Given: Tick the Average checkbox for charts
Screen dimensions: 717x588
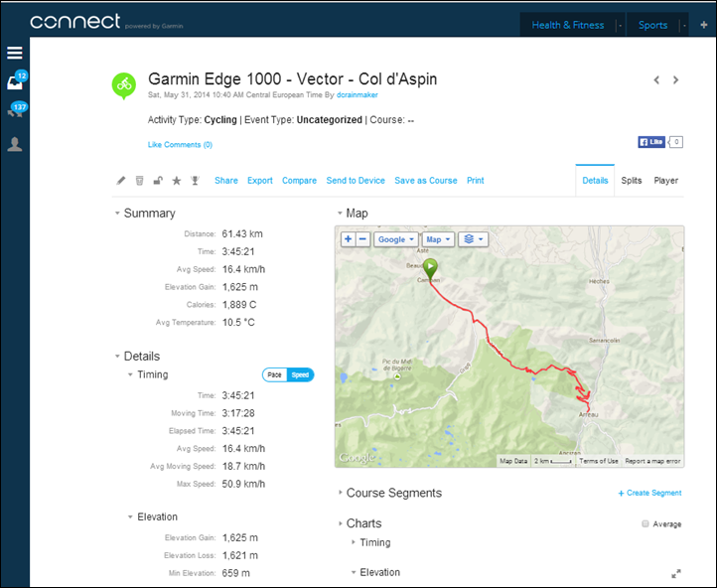Looking at the screenshot, I should [x=645, y=523].
